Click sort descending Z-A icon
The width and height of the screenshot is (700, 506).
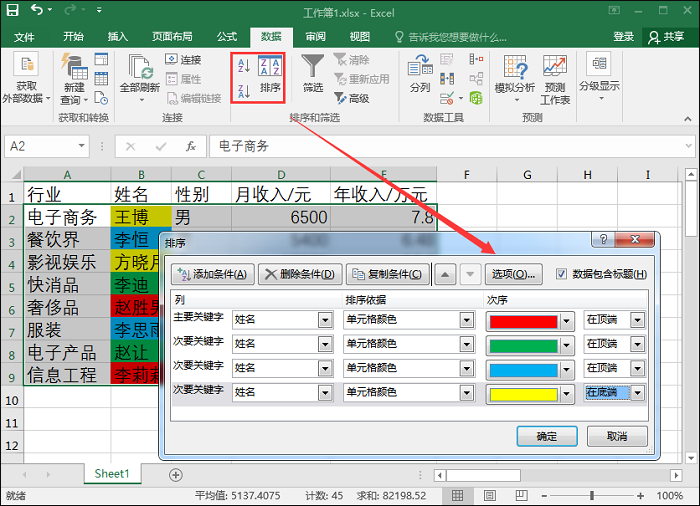point(243,91)
